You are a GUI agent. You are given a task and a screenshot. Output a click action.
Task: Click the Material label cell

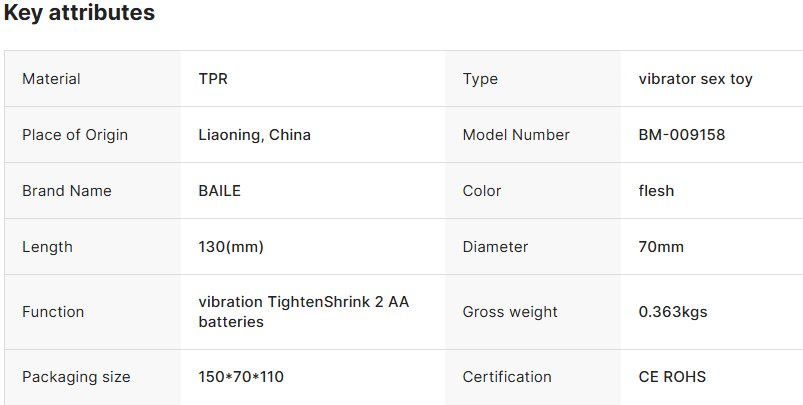pyautogui.click(x=51, y=79)
